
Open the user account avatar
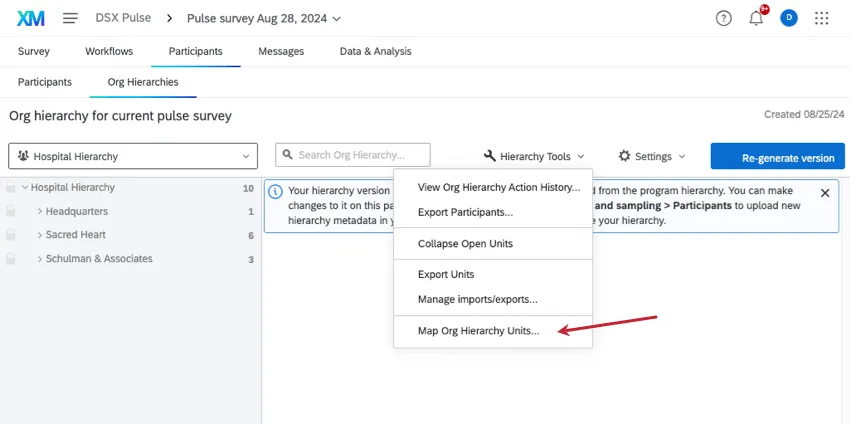coord(789,18)
